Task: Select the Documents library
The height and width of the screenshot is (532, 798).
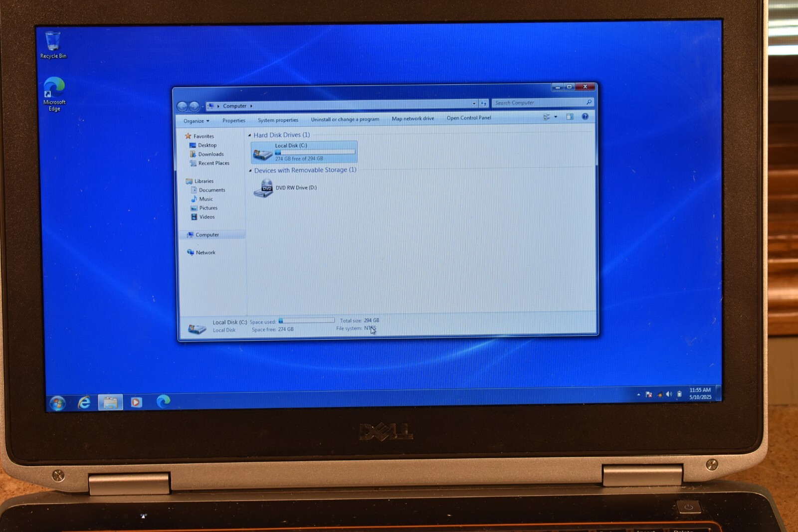Action: pos(212,190)
